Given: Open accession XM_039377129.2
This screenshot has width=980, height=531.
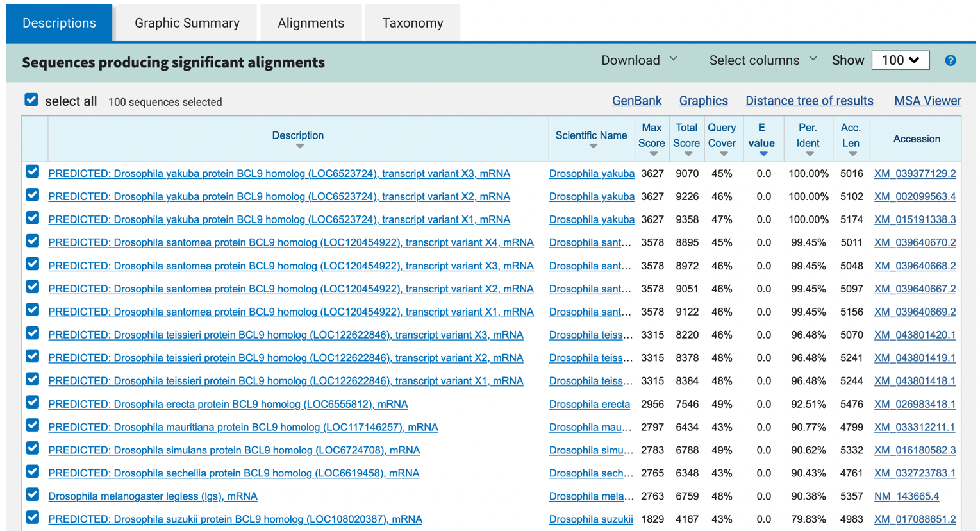Looking at the screenshot, I should tap(915, 174).
